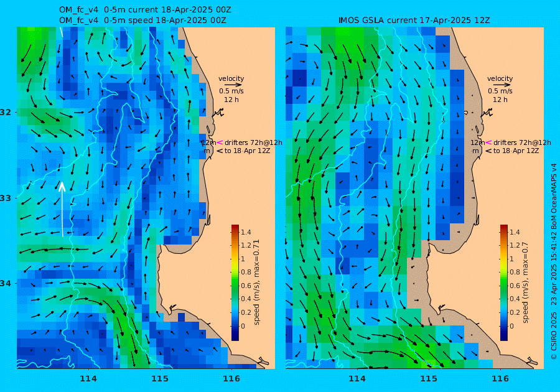Screen dimensions: 560x392
Task: Click the 0 tick on right color bar
Action: coord(511,326)
